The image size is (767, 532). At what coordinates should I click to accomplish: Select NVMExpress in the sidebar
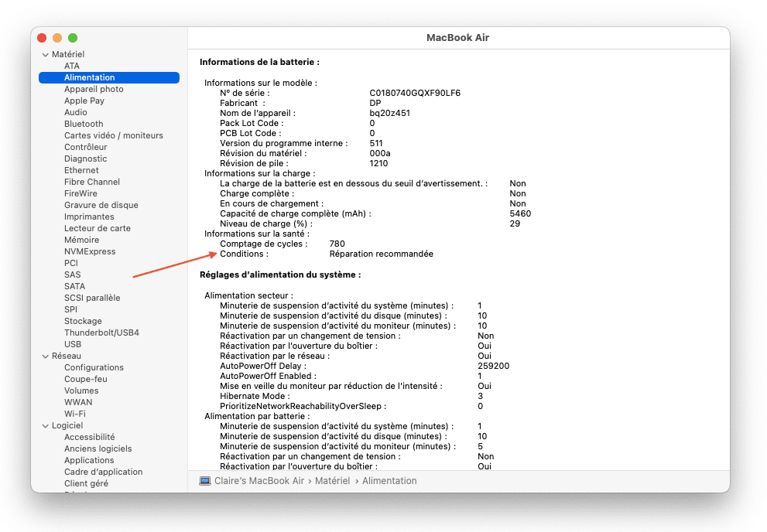point(90,251)
